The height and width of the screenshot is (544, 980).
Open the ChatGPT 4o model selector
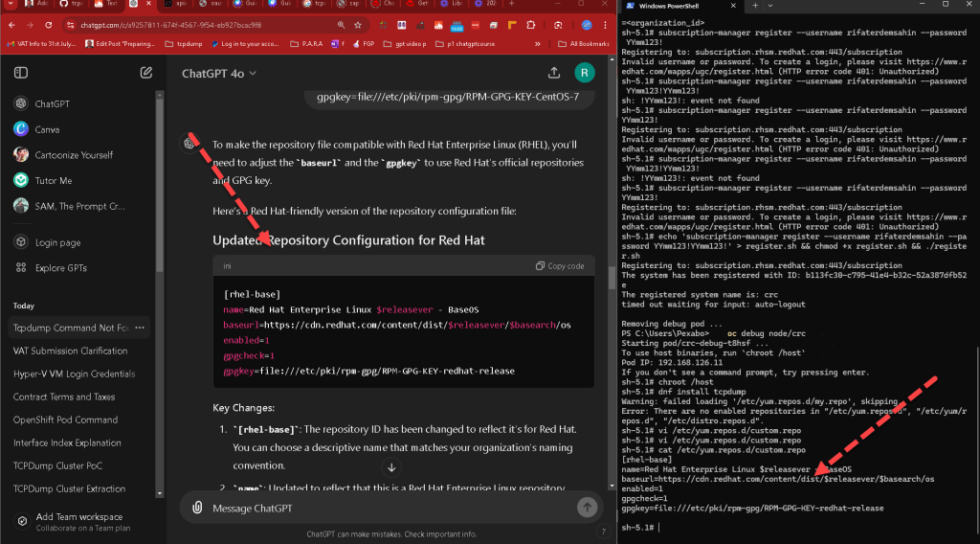[219, 73]
